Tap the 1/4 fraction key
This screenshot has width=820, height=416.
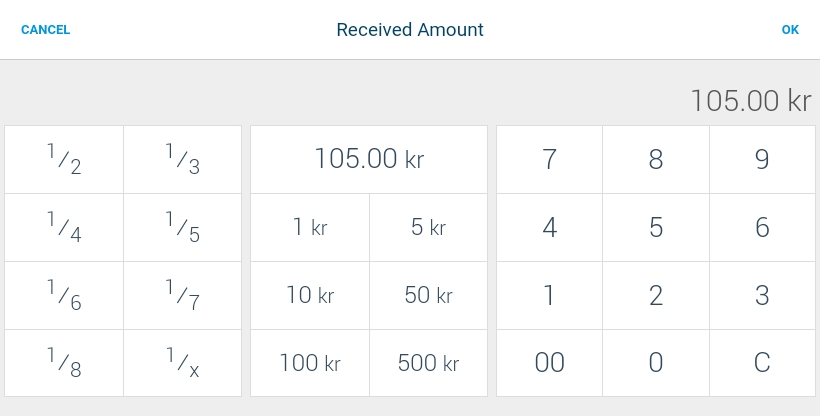[64, 228]
